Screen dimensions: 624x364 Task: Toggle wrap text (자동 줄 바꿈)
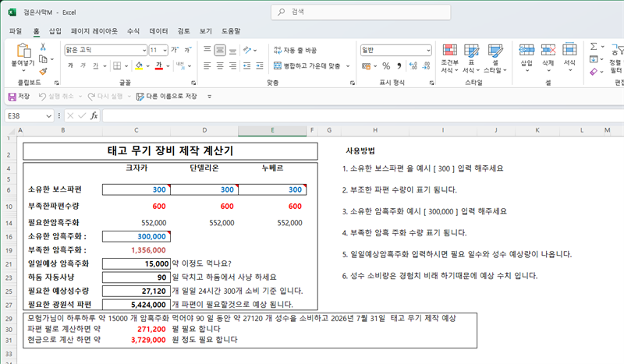tap(295, 50)
